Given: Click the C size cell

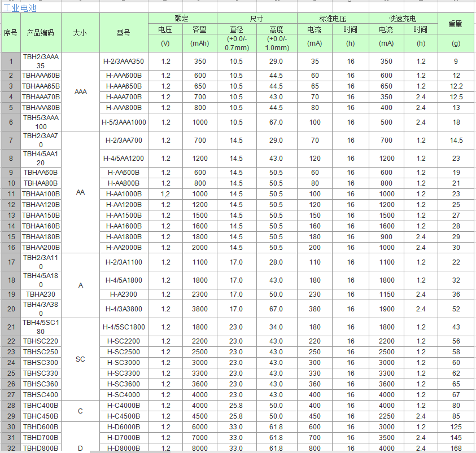Looking at the screenshot, I should 80,411.
